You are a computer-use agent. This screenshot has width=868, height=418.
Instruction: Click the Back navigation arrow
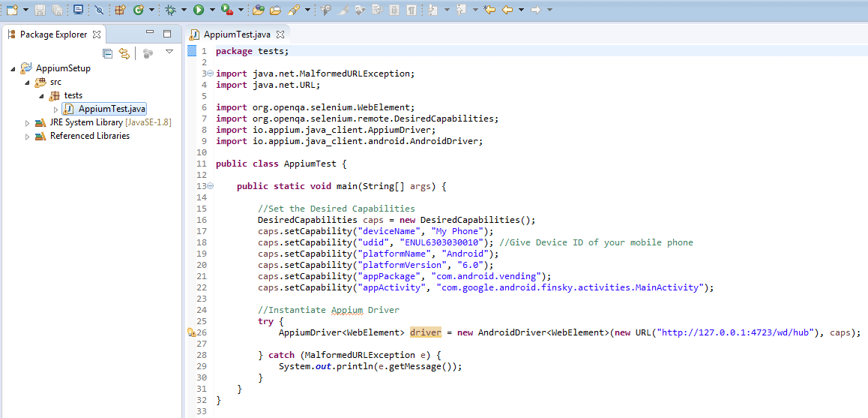pos(507,10)
